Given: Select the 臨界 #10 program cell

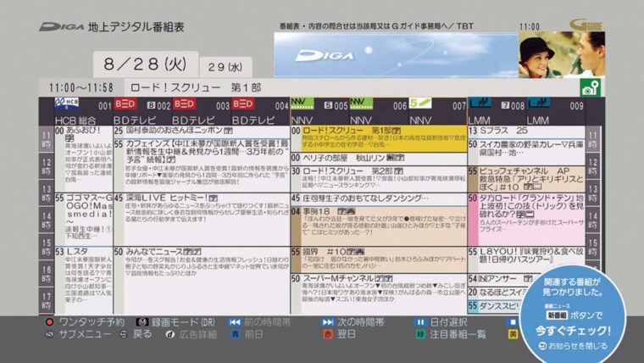Looking at the screenshot, I should (x=379, y=260).
